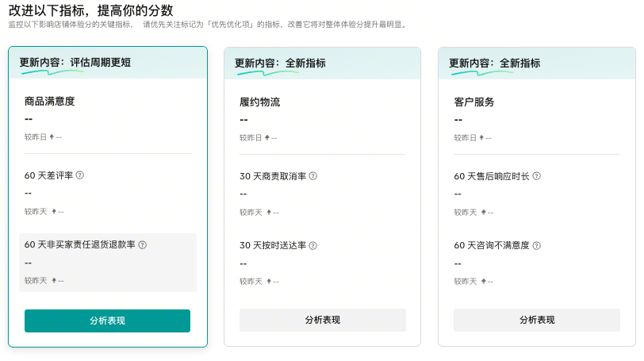
Task: Click the 改进以下指标，提高你的分数 page heading
Action: click(90, 10)
